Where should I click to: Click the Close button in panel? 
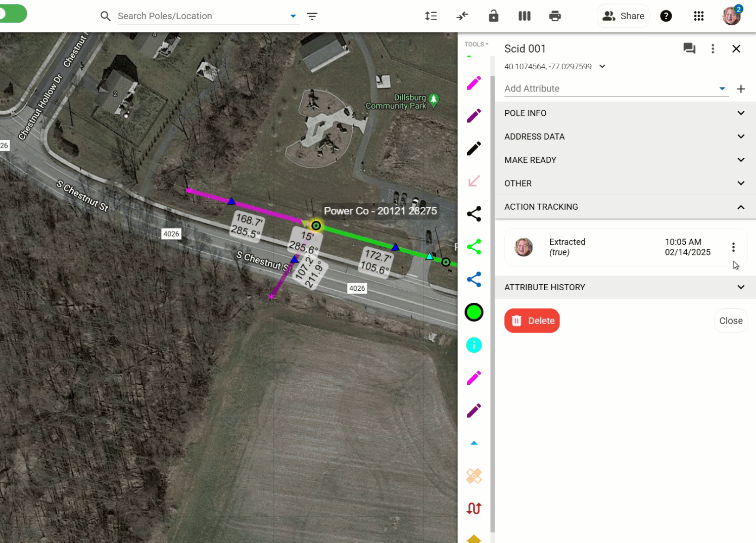(x=731, y=321)
